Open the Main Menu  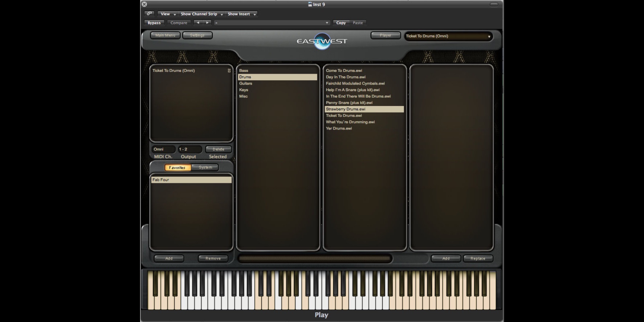click(x=165, y=35)
